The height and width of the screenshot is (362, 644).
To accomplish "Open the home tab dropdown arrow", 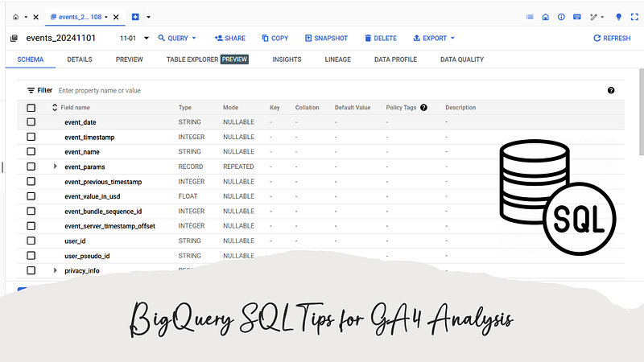I will (x=26, y=17).
